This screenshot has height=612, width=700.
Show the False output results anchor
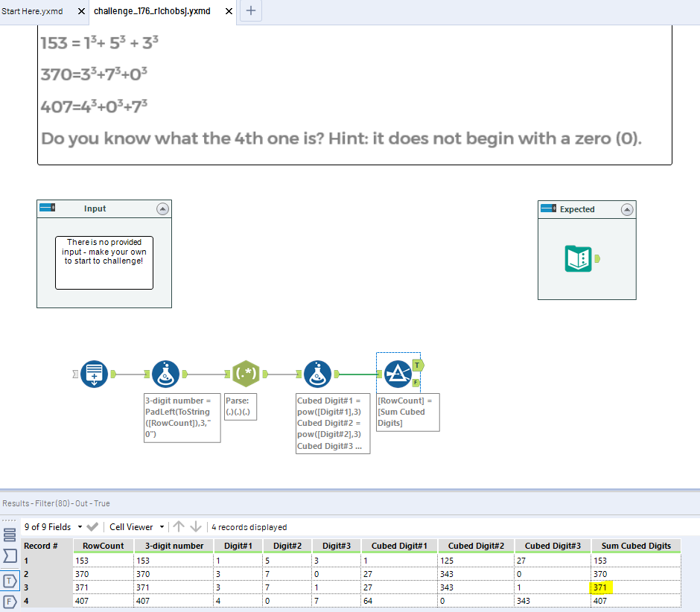pyautogui.click(x=10, y=602)
